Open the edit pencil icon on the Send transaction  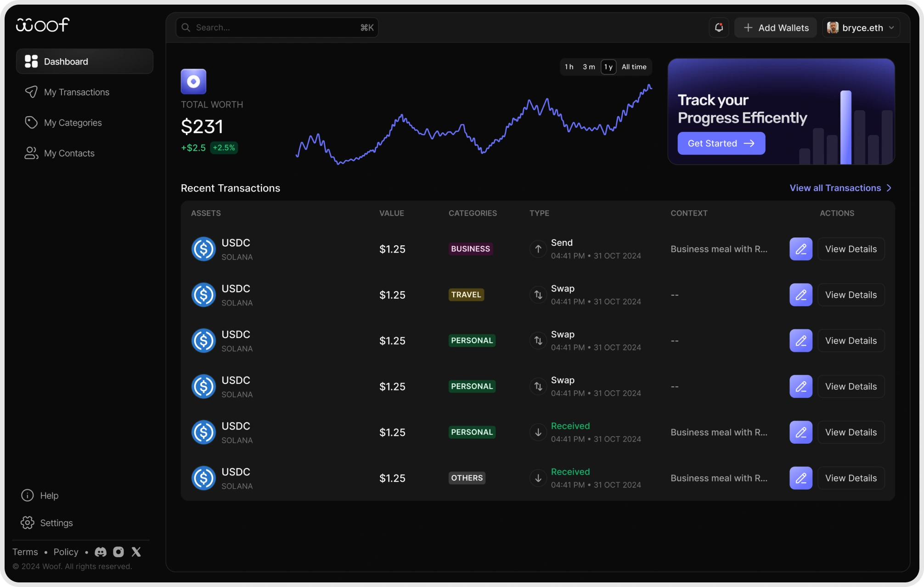pyautogui.click(x=800, y=249)
